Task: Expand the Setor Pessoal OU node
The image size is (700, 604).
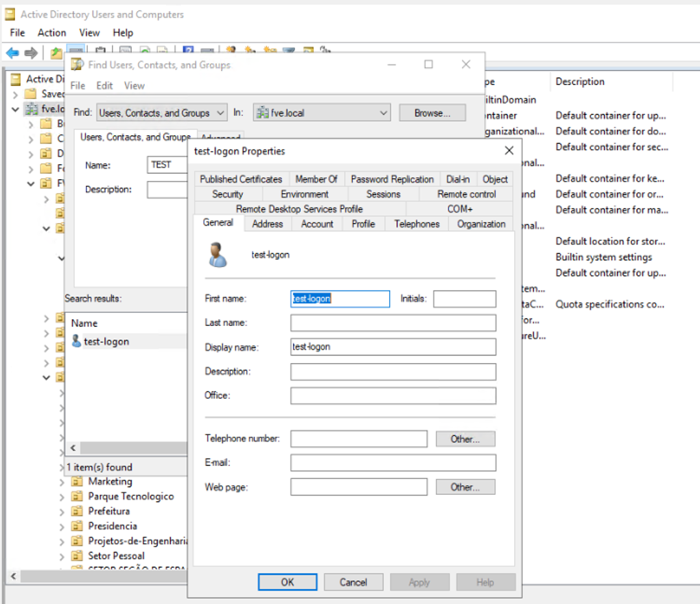Action: (62, 556)
